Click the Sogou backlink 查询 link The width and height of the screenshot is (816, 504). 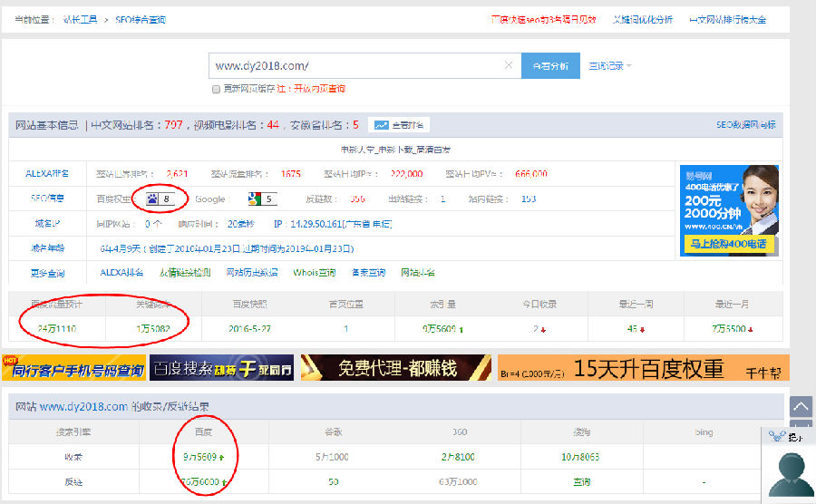[x=582, y=481]
